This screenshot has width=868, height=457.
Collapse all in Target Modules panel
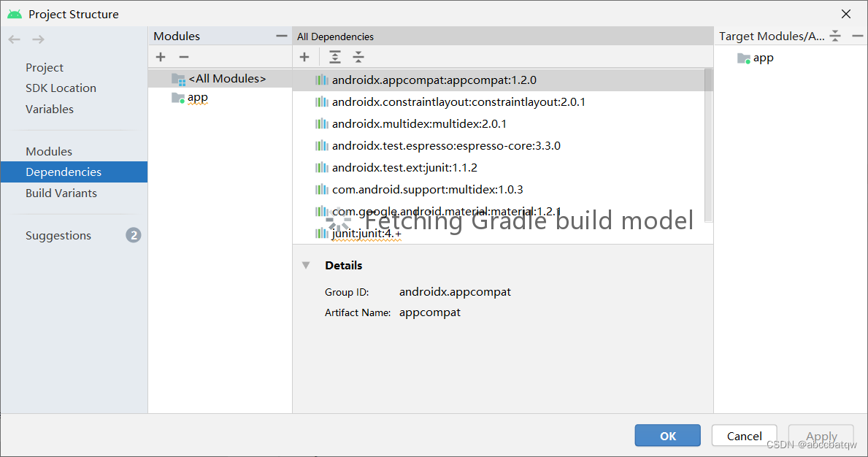(x=835, y=36)
